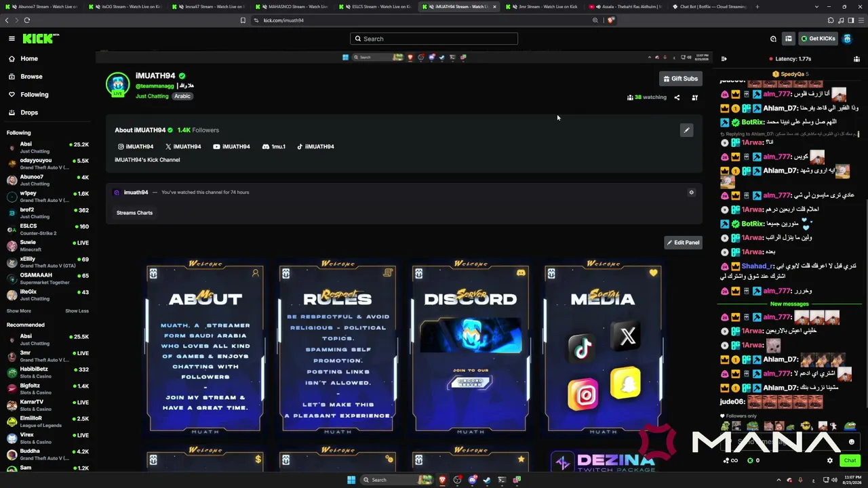The width and height of the screenshot is (868, 488).
Task: Open Drops in the sidebar
Action: (x=29, y=113)
